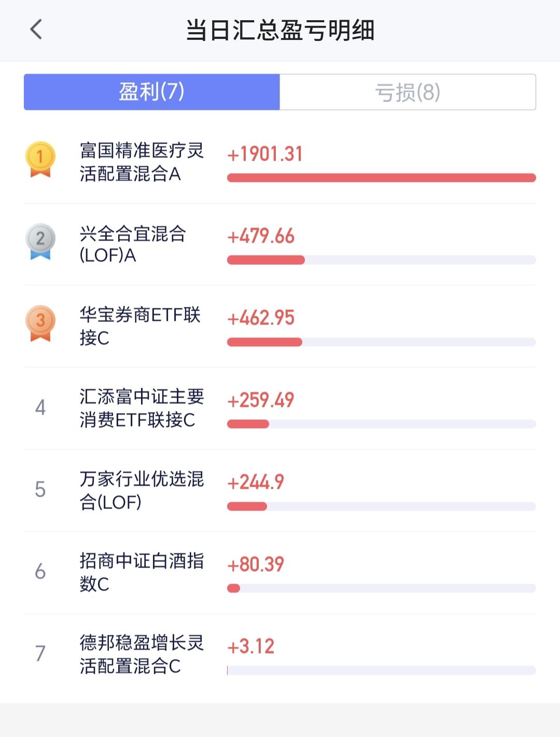Click the bronze third-place medal icon

40,323
